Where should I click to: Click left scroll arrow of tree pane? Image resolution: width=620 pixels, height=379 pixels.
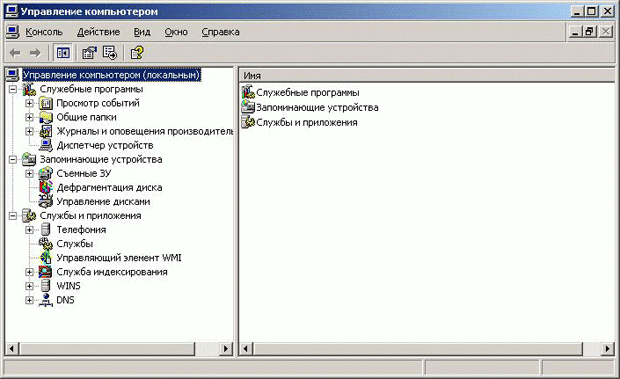point(12,349)
